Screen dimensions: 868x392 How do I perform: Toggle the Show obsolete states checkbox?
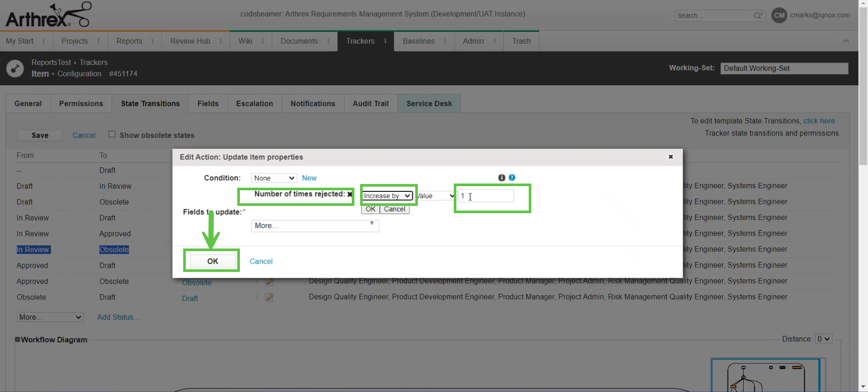[x=112, y=134]
